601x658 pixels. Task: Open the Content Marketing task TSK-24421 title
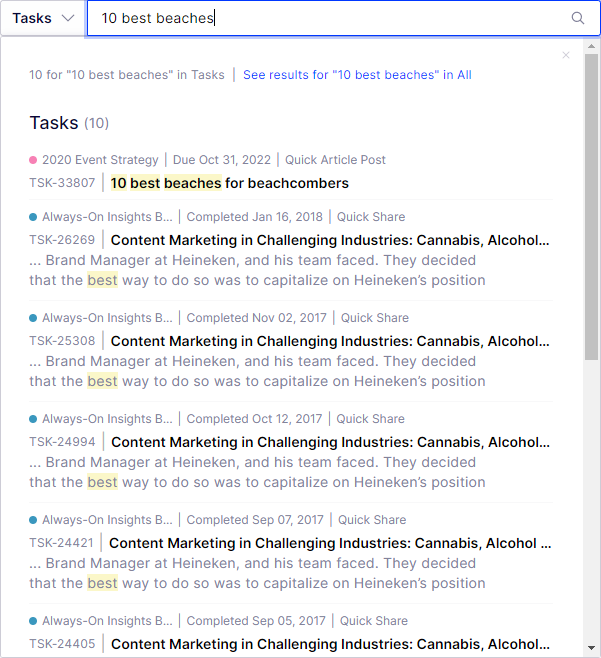pyautogui.click(x=330, y=543)
